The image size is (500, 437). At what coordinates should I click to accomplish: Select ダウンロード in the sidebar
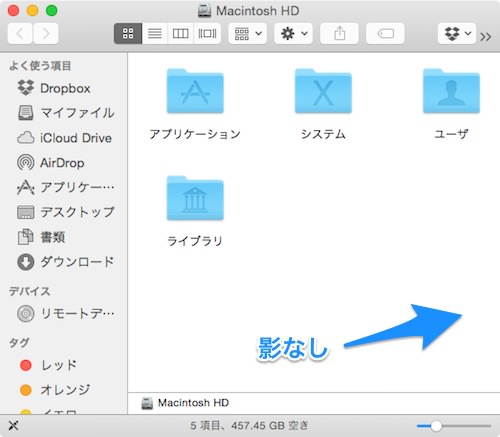(x=63, y=262)
